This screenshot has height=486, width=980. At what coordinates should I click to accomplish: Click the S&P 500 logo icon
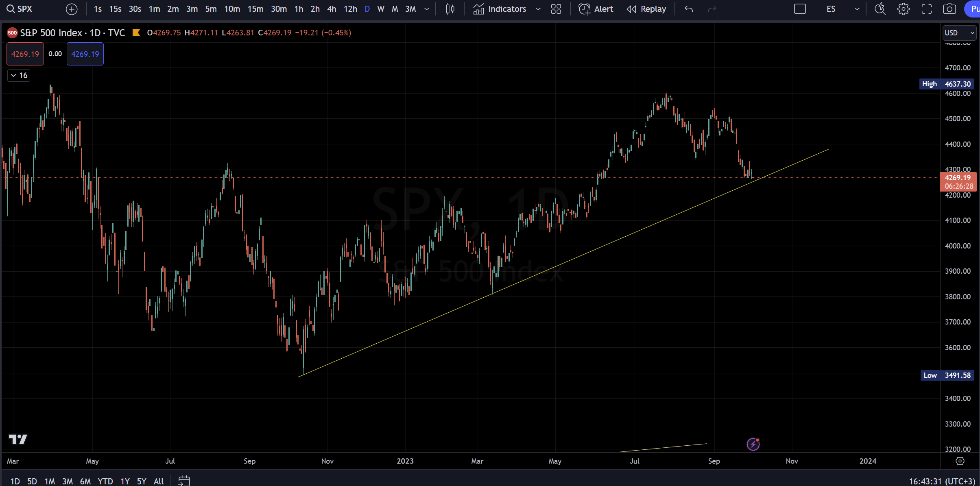tap(12, 33)
